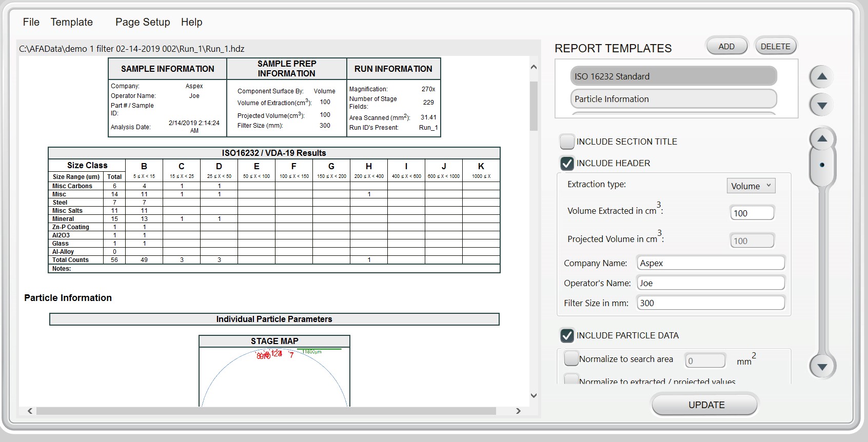Open the Template menu

point(72,22)
